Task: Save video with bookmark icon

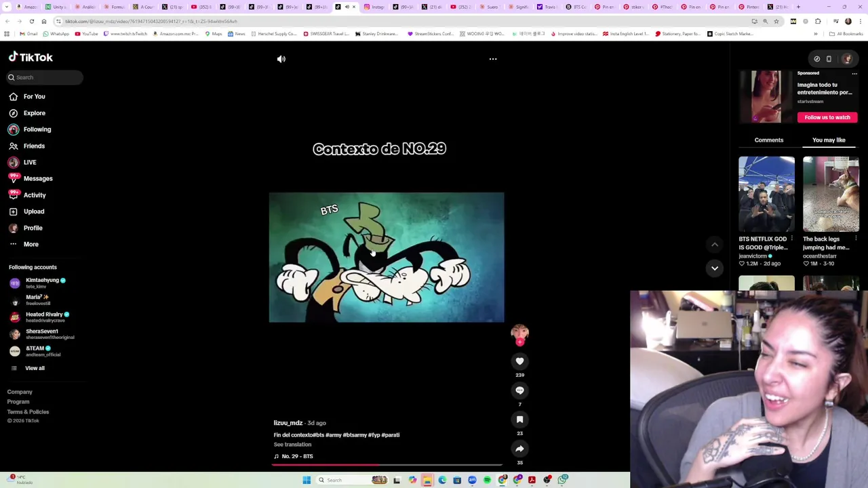Action: 519,420
